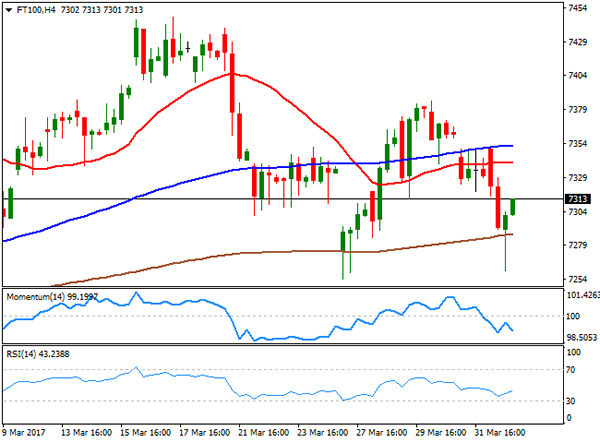Screen dimensions: 600x443
Task: Click the 7354 price axis label
Action: (x=577, y=144)
